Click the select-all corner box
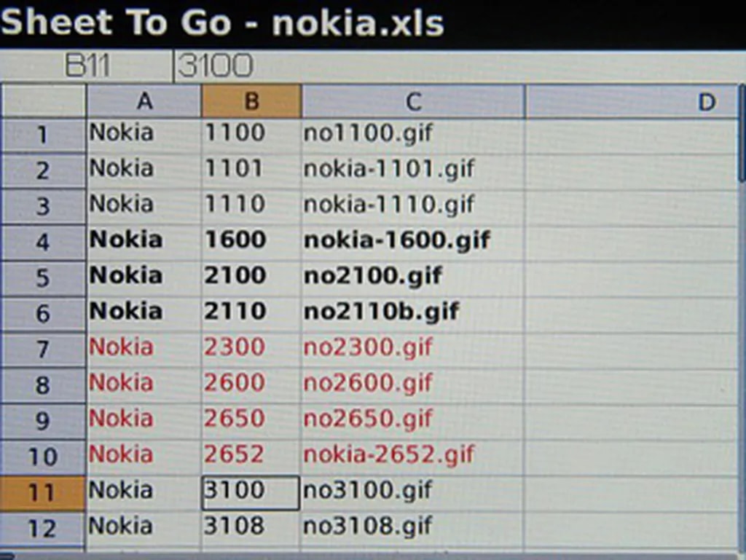The width and height of the screenshot is (746, 560). pos(43,102)
